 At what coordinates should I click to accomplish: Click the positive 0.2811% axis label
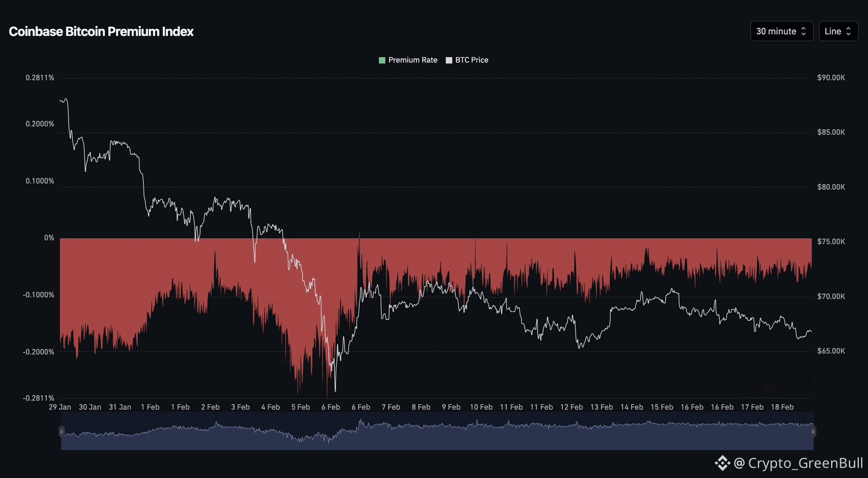point(40,78)
